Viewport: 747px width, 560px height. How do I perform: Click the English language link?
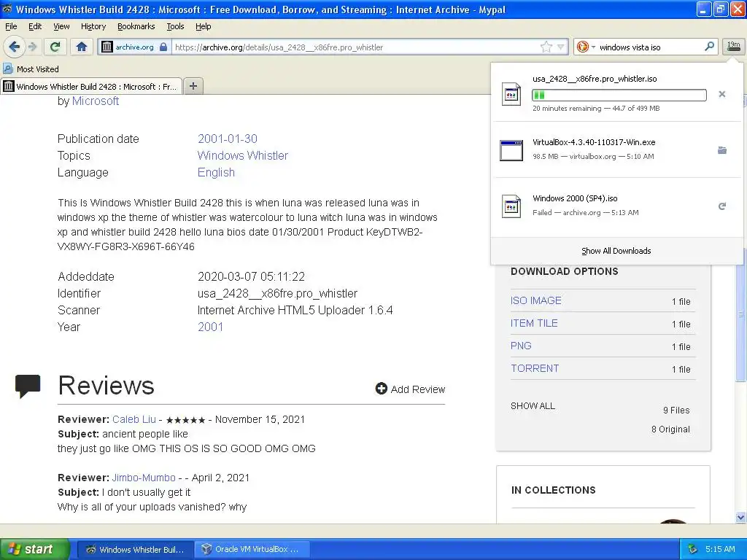point(216,172)
